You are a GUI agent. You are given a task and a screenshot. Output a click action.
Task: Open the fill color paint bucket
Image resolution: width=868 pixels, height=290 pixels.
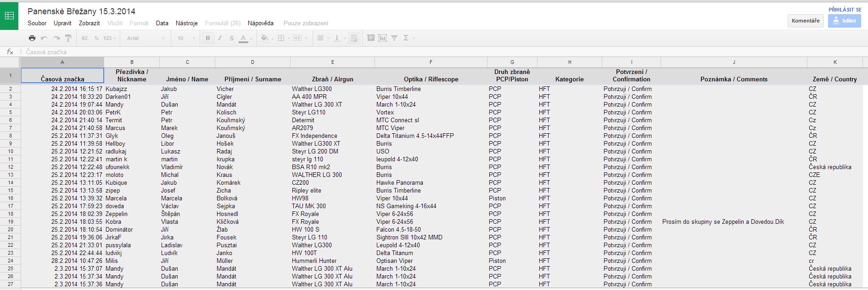[264, 38]
